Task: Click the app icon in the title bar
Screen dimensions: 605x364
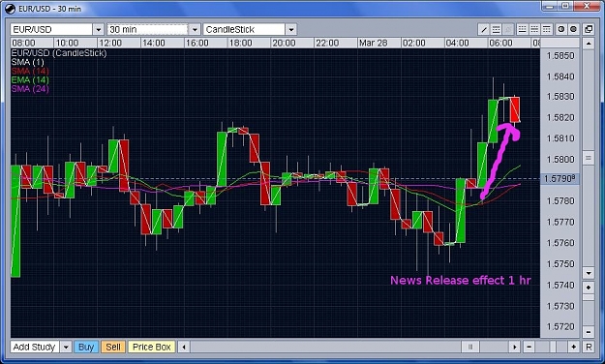Action: click(11, 8)
